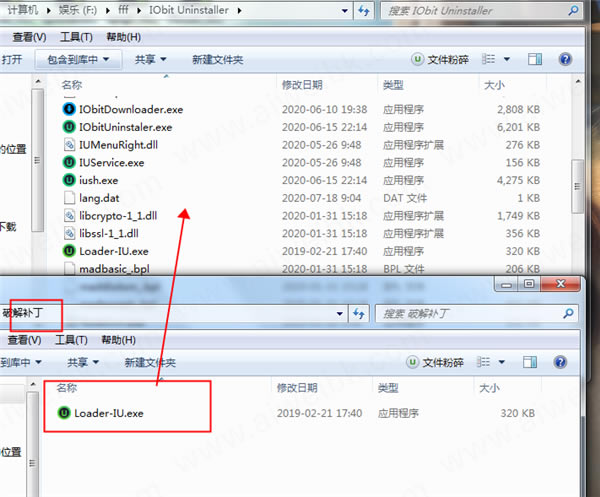Select the iush.exe file icon

69,180
